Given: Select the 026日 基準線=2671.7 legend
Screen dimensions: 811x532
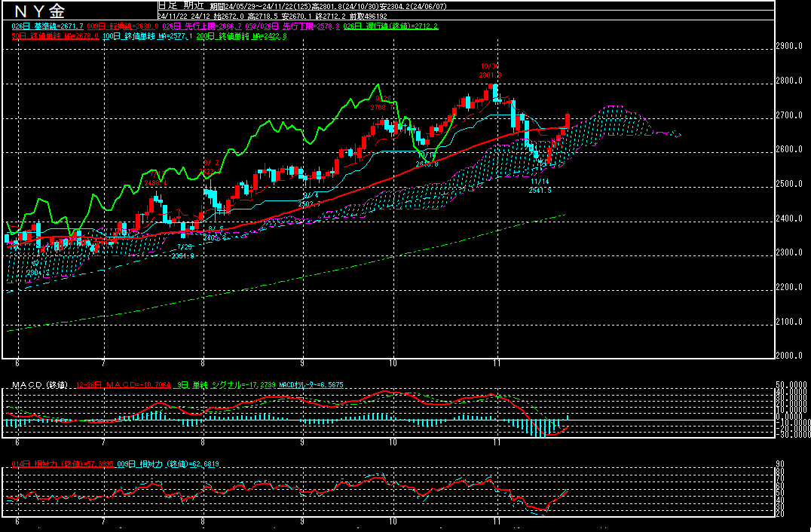Looking at the screenshot, I should coord(47,26).
